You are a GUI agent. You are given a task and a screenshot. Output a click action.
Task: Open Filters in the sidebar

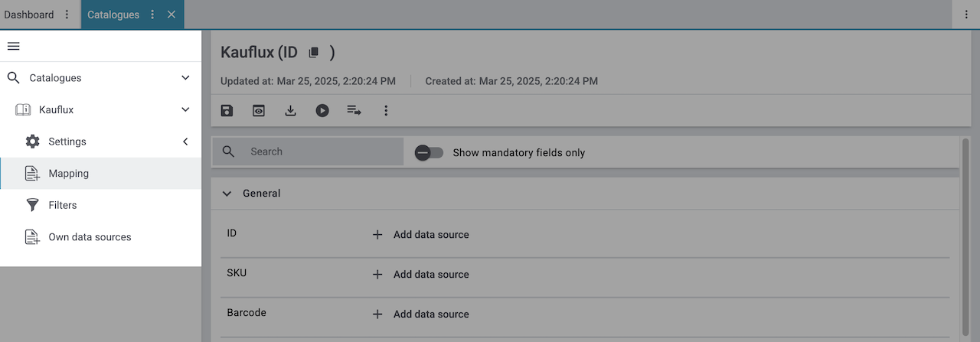point(62,205)
